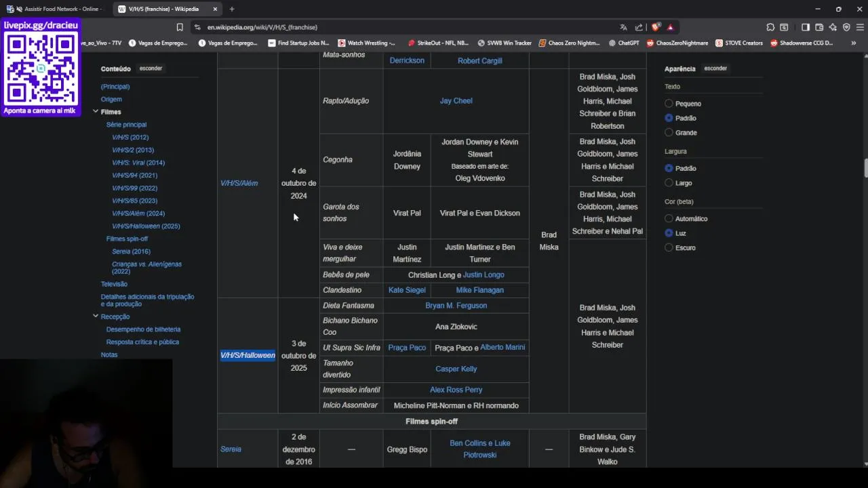Show more bookmarks with the double chevron
Screen dimensions: 868x488
coord(853,43)
